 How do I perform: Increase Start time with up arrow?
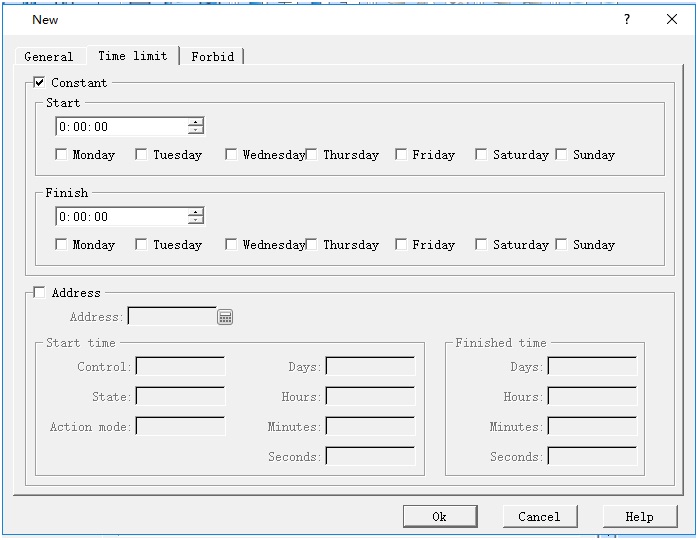195,122
